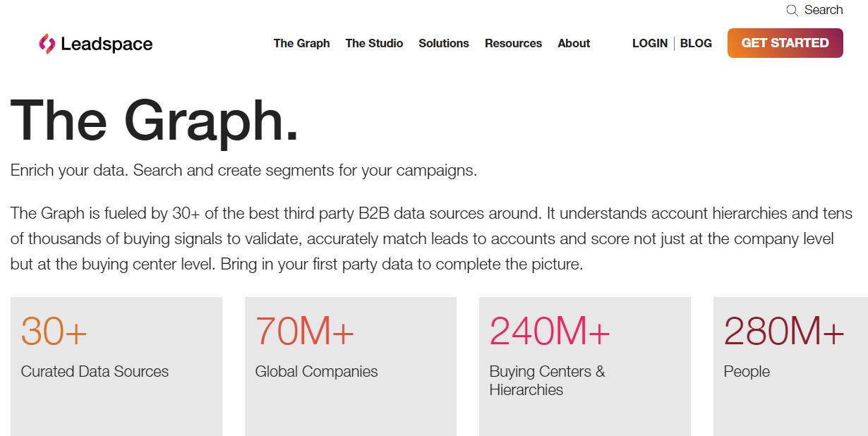Click the 240M+ statistic number
The height and width of the screenshot is (436, 868).
pyautogui.click(x=550, y=330)
